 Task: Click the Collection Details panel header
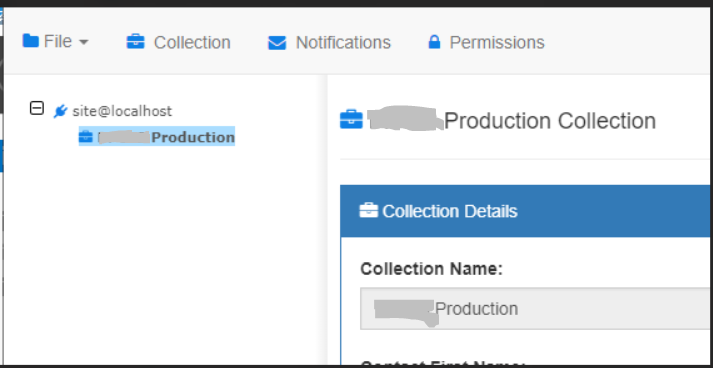click(525, 211)
